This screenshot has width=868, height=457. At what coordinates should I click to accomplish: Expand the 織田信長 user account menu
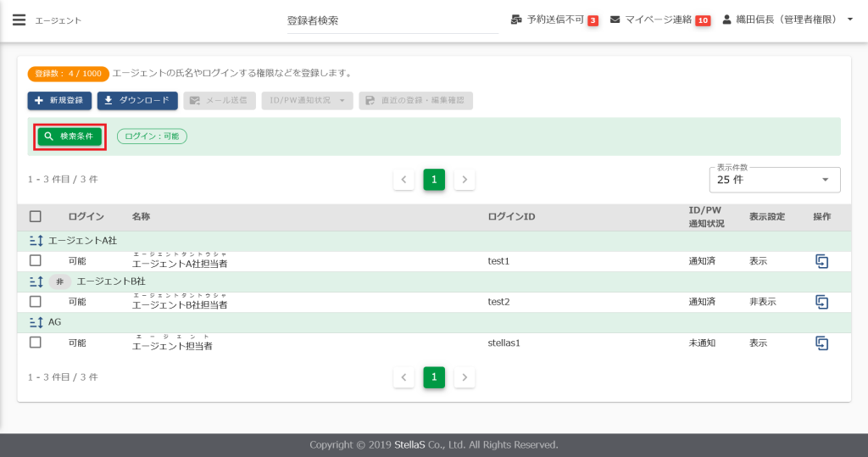(x=787, y=20)
